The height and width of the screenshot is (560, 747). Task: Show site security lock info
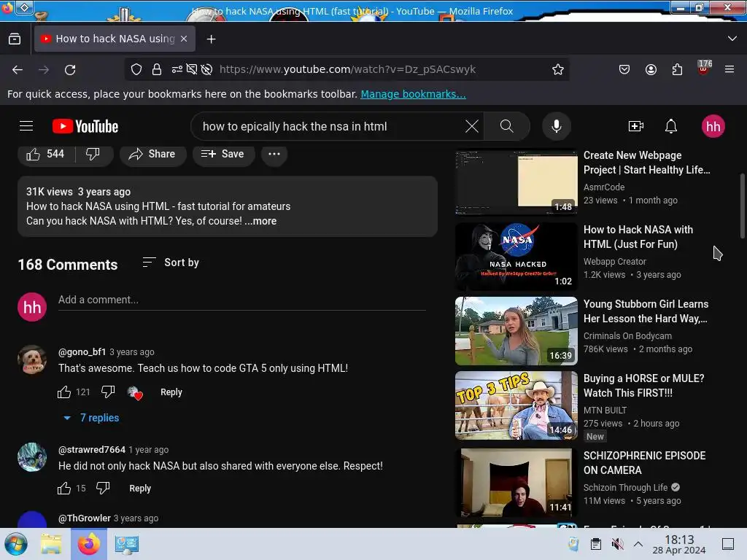click(x=157, y=69)
